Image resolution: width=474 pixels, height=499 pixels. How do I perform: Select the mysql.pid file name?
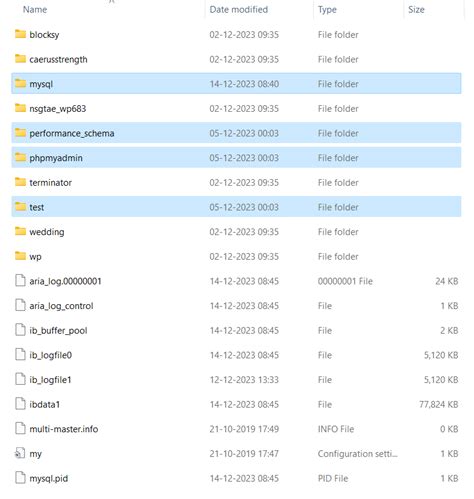pos(49,479)
